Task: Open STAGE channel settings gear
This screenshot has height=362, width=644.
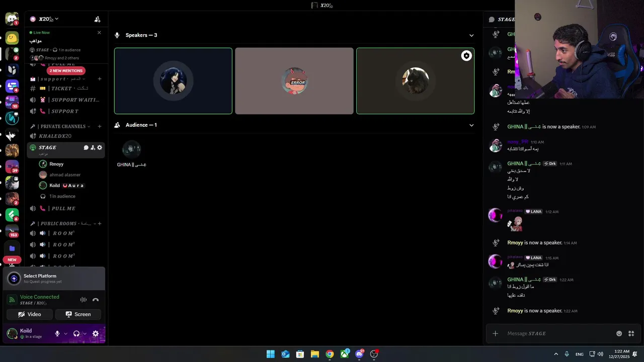Action: click(x=100, y=148)
